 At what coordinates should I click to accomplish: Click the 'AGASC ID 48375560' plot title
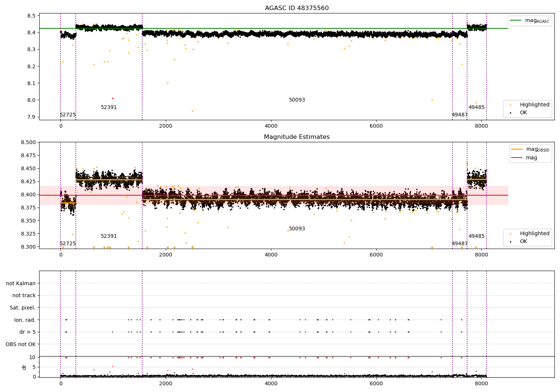point(297,8)
